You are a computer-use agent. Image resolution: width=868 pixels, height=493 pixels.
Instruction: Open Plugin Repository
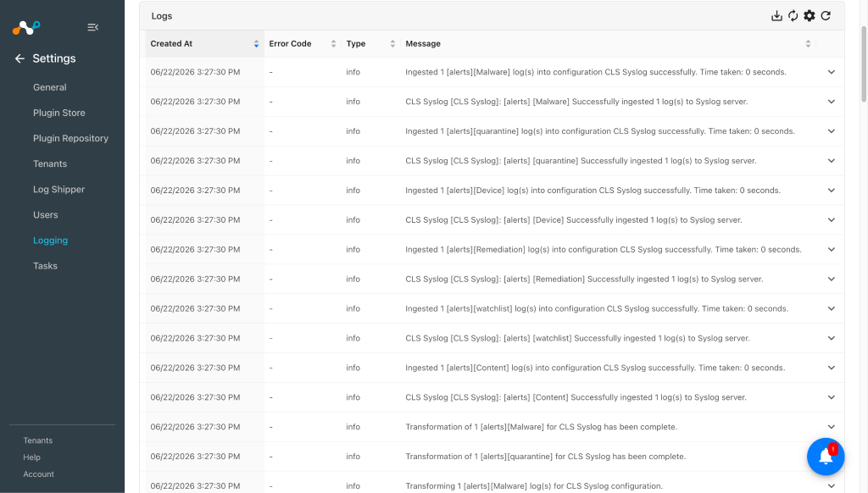click(71, 138)
